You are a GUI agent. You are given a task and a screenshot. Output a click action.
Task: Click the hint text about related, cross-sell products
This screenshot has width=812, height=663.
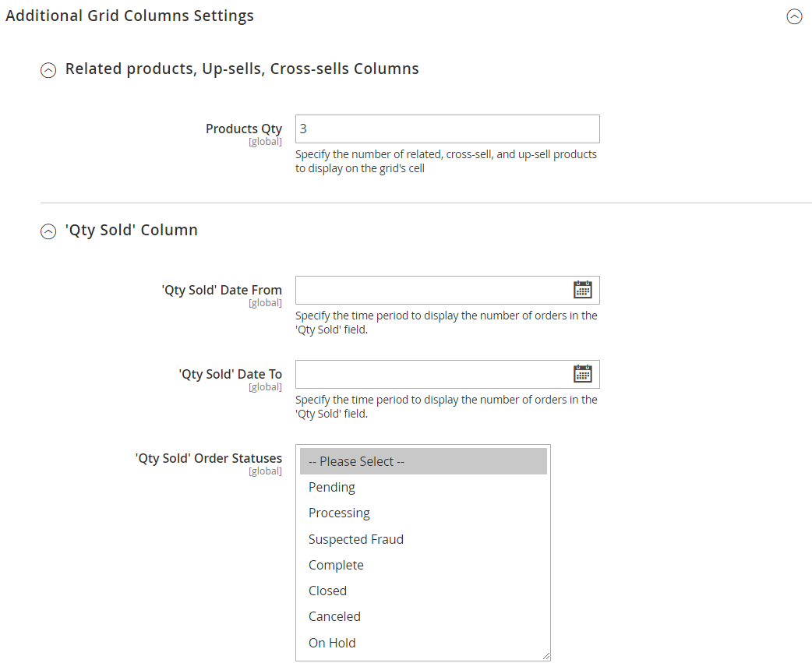coord(446,161)
